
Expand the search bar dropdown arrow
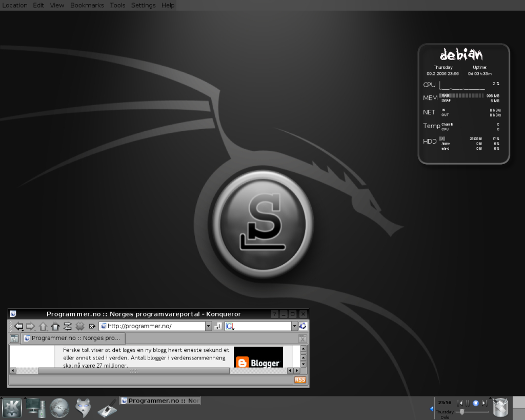(x=294, y=326)
